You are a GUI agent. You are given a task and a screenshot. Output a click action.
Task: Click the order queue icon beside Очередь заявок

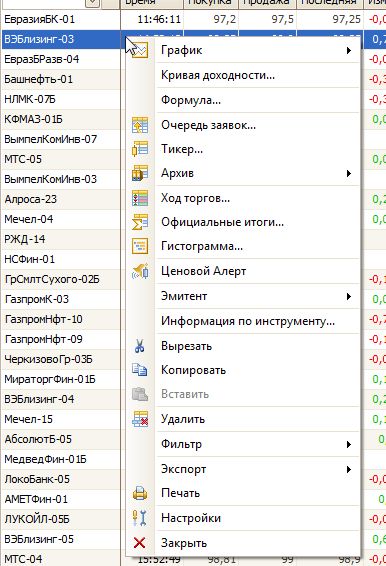coord(140,125)
